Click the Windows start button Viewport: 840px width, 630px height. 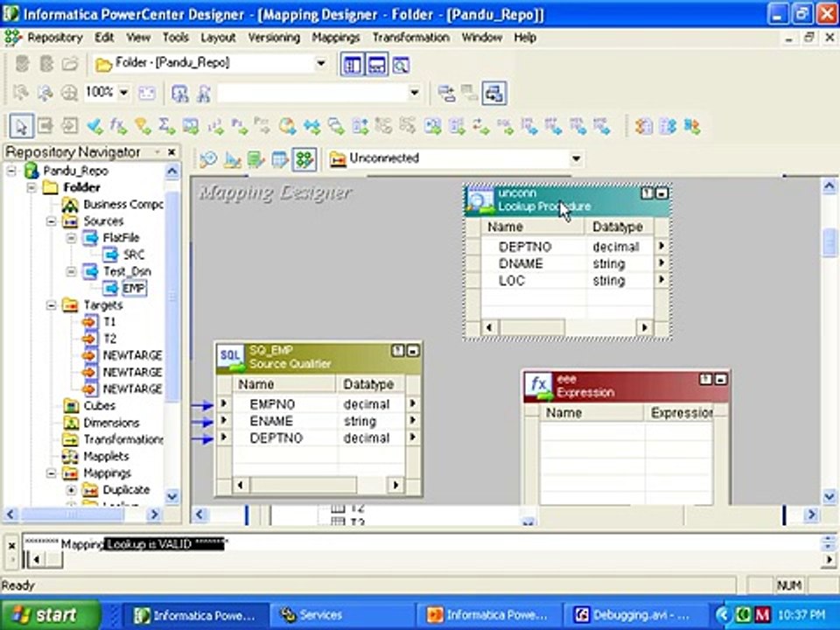point(51,614)
